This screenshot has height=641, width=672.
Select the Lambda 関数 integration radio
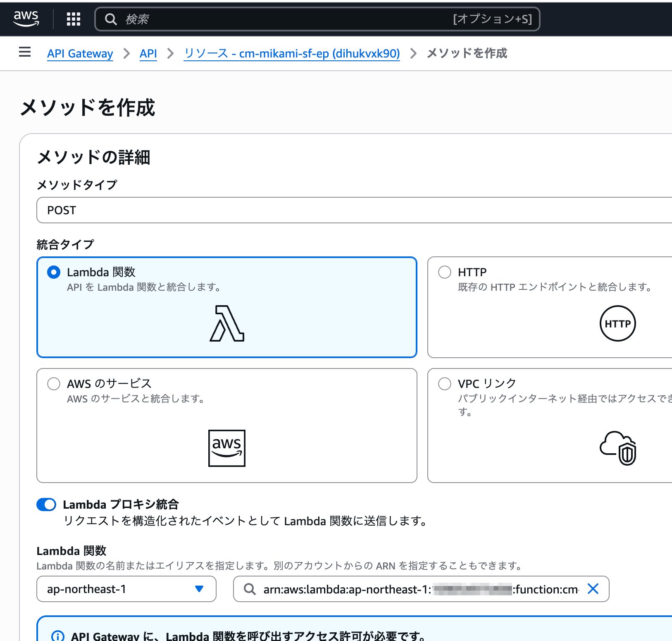pos(54,272)
